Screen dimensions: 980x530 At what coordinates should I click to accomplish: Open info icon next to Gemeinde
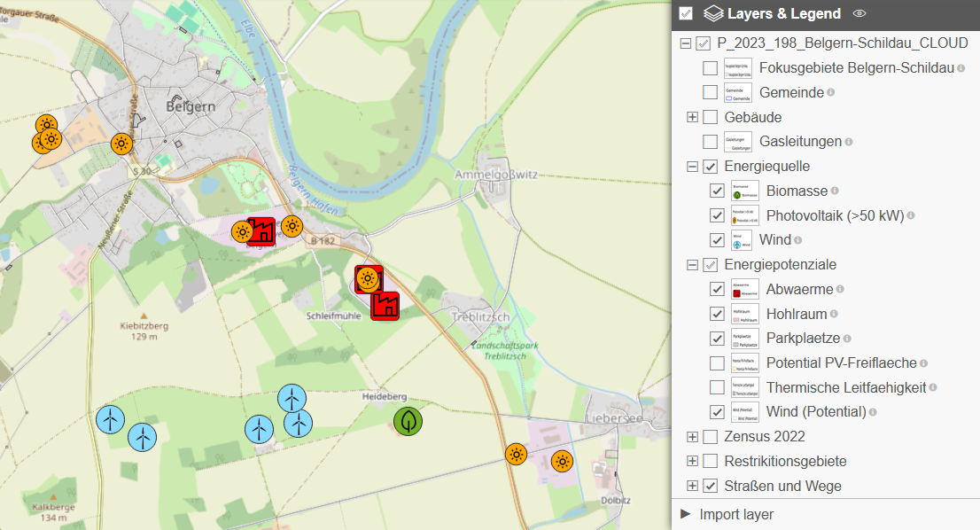click(x=830, y=92)
